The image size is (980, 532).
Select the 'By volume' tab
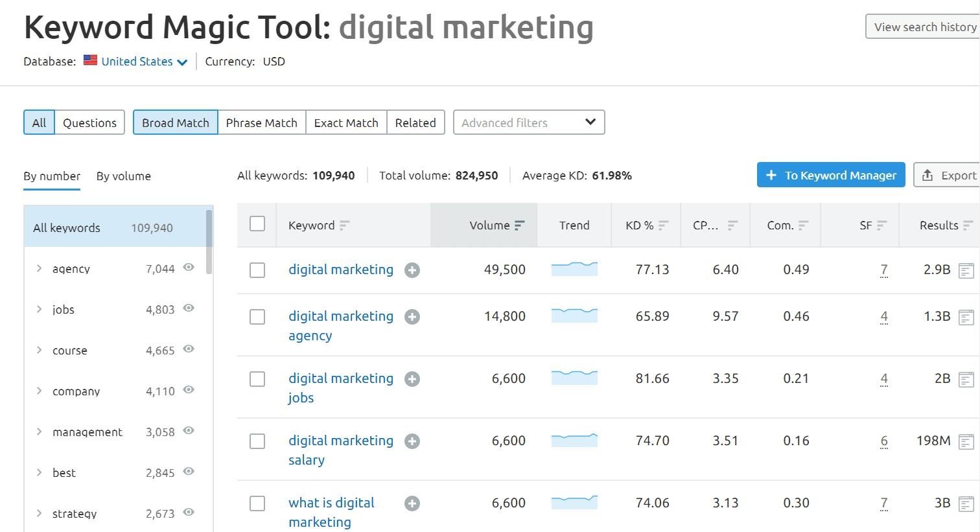point(123,176)
